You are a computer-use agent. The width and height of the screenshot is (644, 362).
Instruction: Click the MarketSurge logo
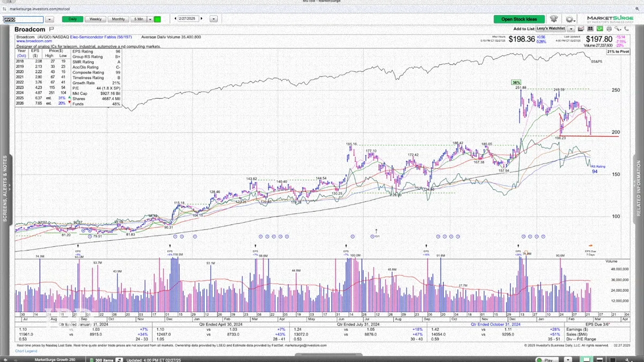click(x=610, y=19)
